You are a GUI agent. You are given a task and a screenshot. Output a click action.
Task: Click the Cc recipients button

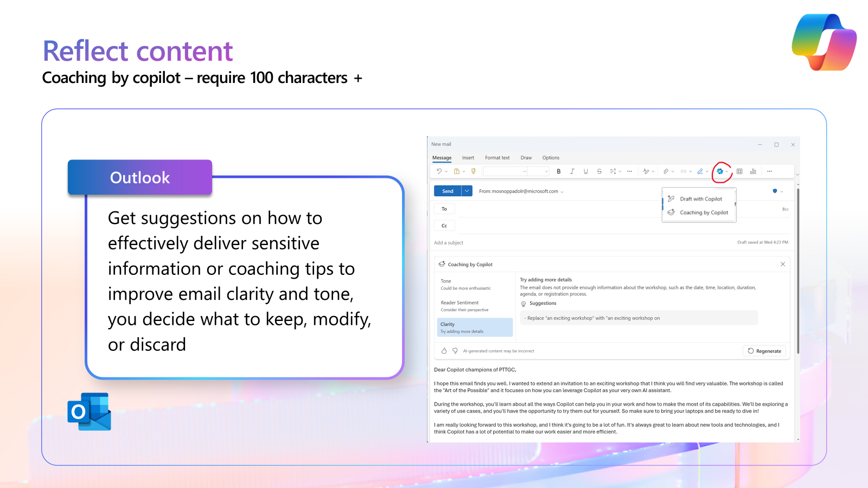pos(444,226)
